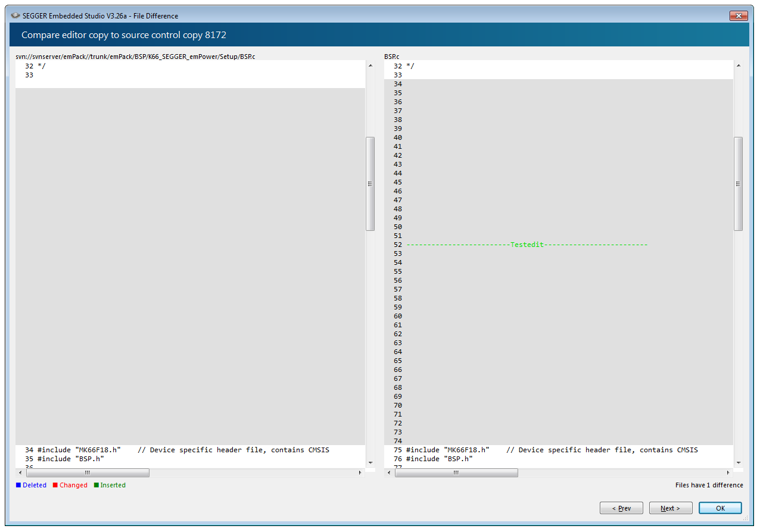
Task: Click right pane horizontal scroll right arrow
Action: pyautogui.click(x=728, y=472)
